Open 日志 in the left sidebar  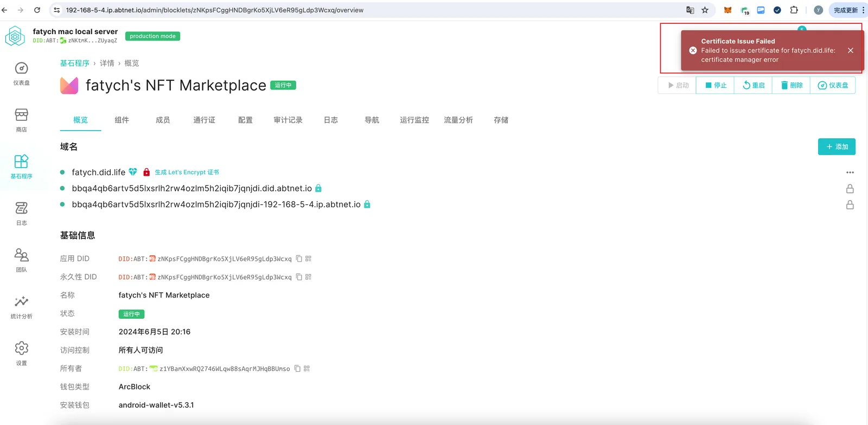tap(21, 214)
